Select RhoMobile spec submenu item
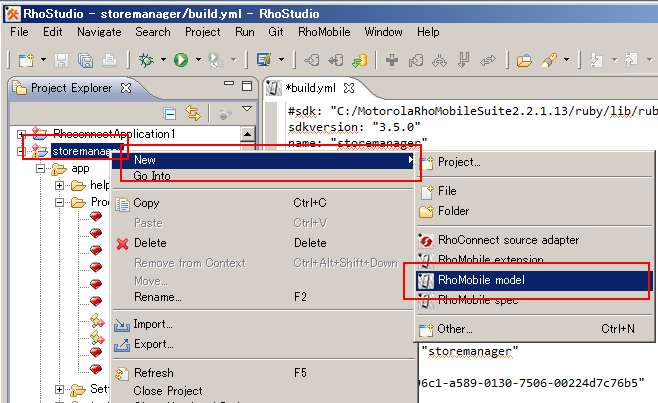Viewport: 658px width, 403px height. pyautogui.click(x=535, y=300)
